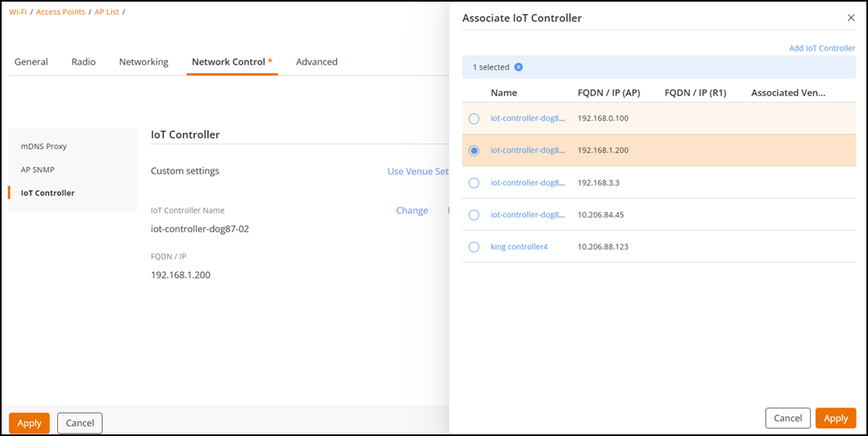Click the Change link for IoT Controller
The image size is (868, 436).
pyautogui.click(x=412, y=211)
